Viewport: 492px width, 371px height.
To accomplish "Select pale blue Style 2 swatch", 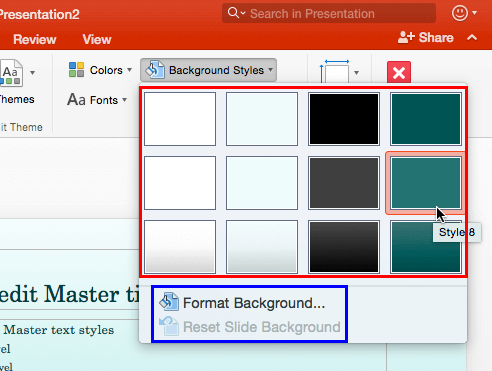I will tap(262, 119).
